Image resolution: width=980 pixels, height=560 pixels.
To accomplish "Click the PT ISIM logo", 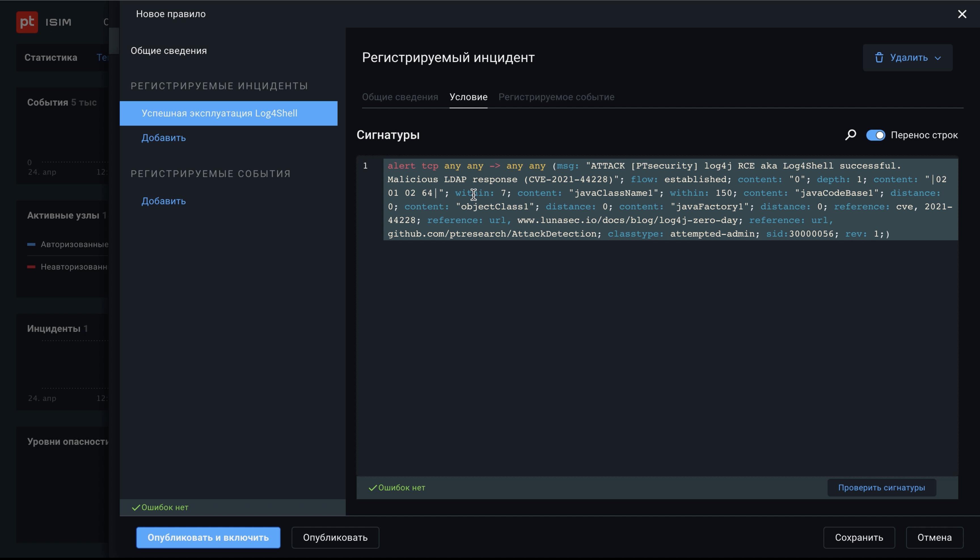I will (27, 22).
